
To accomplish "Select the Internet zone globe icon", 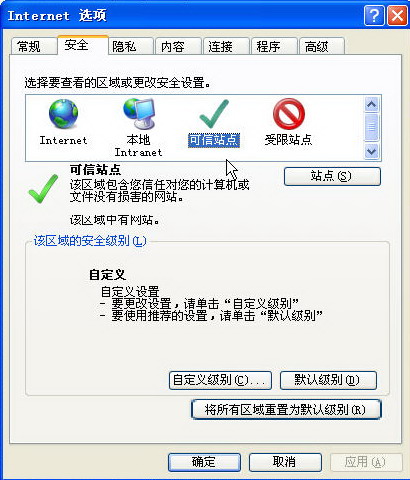I will tap(63, 114).
